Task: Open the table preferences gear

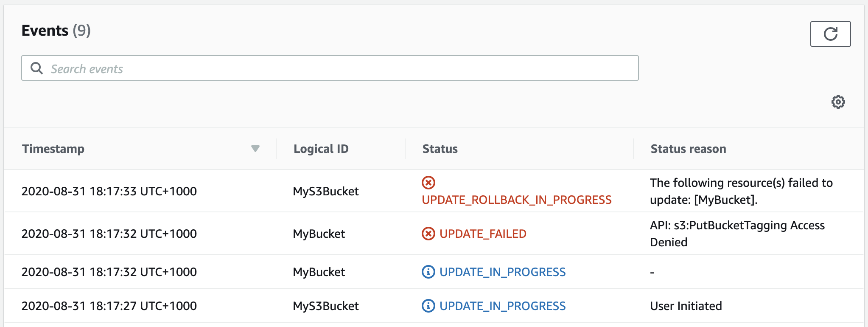Action: coord(838,102)
